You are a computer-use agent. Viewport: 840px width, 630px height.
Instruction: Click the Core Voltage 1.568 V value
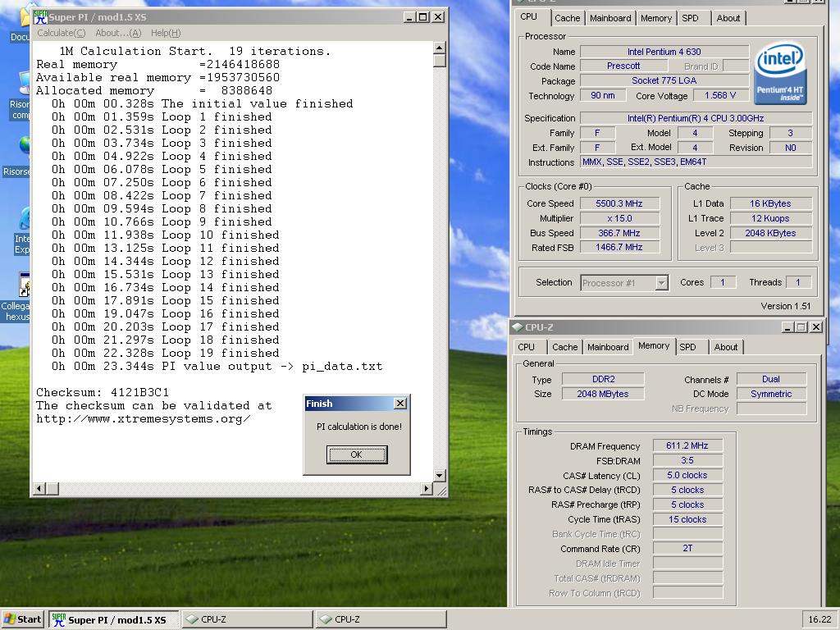[720, 95]
